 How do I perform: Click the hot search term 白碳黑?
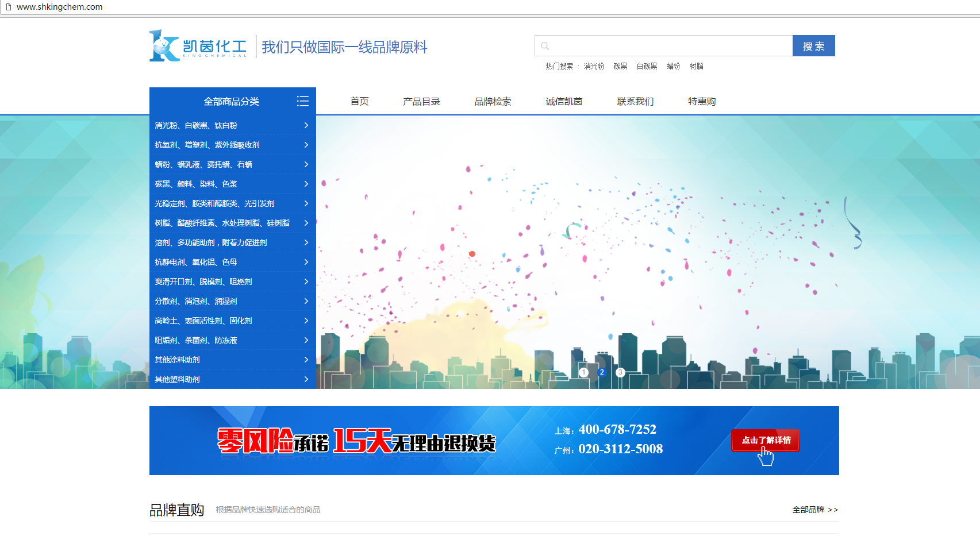point(647,66)
